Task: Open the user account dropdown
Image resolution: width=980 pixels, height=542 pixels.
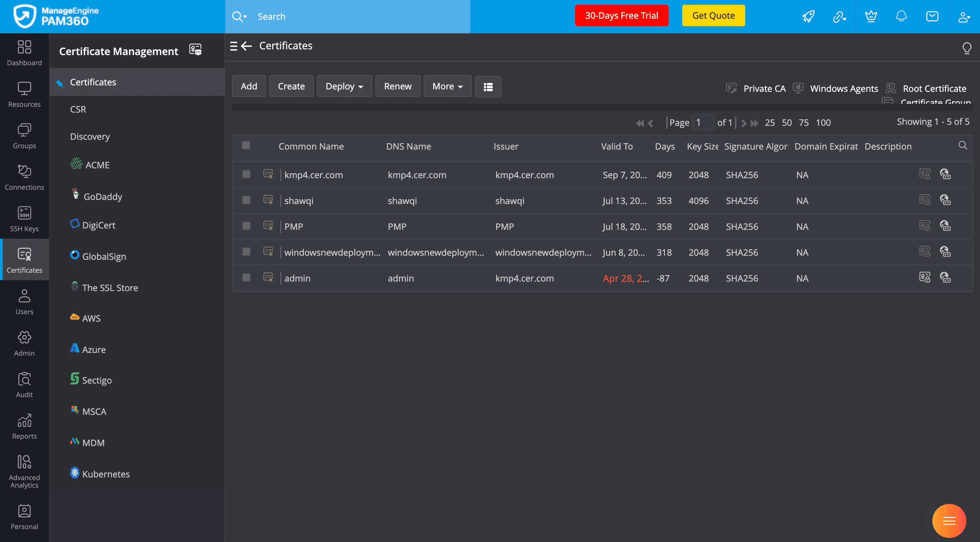Action: [964, 17]
